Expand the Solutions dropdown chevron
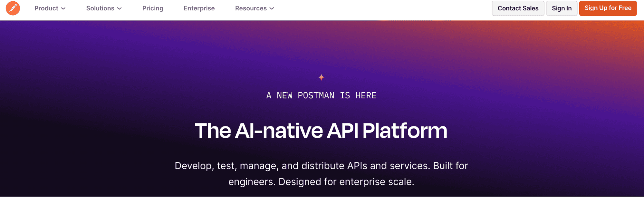The width and height of the screenshot is (644, 197). point(119,9)
